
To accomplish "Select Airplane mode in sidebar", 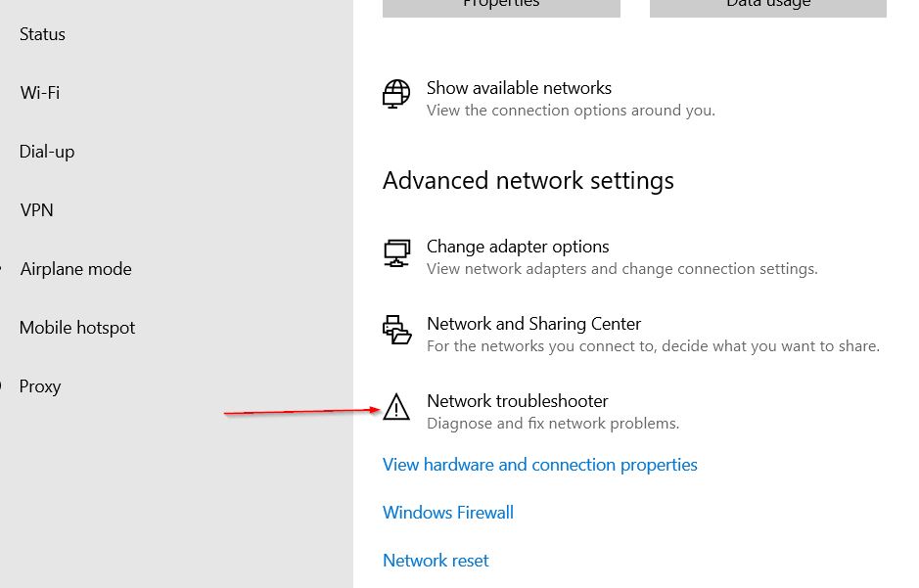I will point(75,269).
